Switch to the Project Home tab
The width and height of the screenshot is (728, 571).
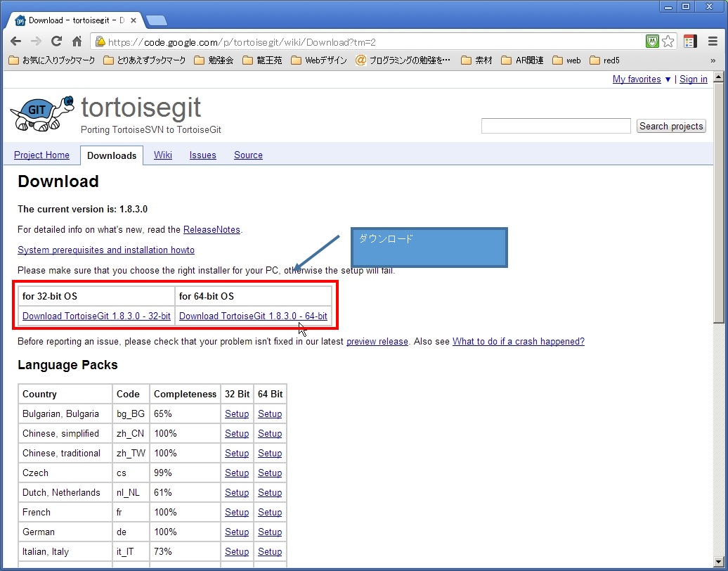41,155
